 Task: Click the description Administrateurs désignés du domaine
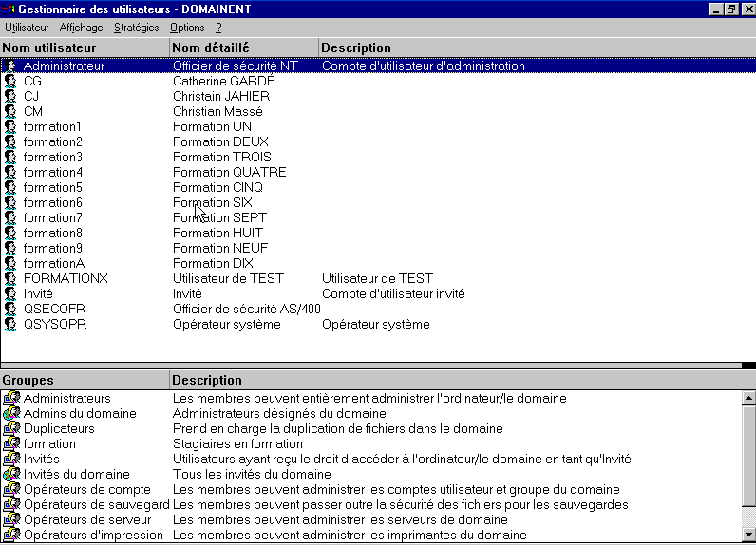pos(279,413)
